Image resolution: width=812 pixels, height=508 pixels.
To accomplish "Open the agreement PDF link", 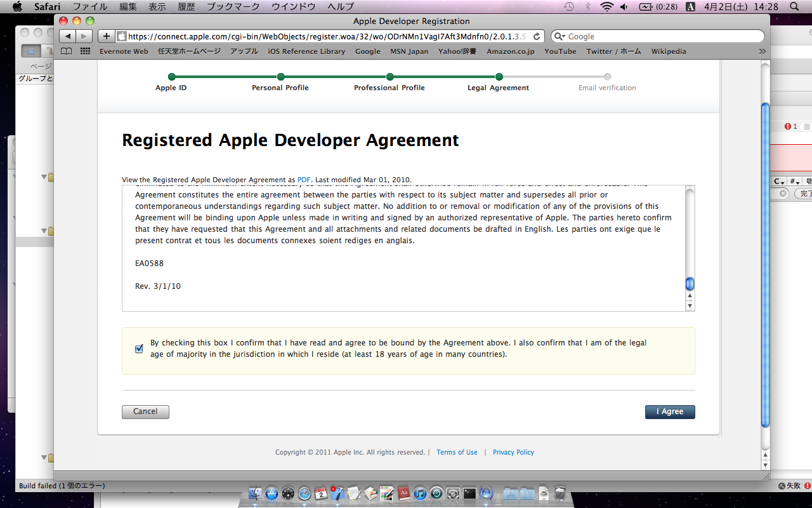I will click(x=304, y=180).
